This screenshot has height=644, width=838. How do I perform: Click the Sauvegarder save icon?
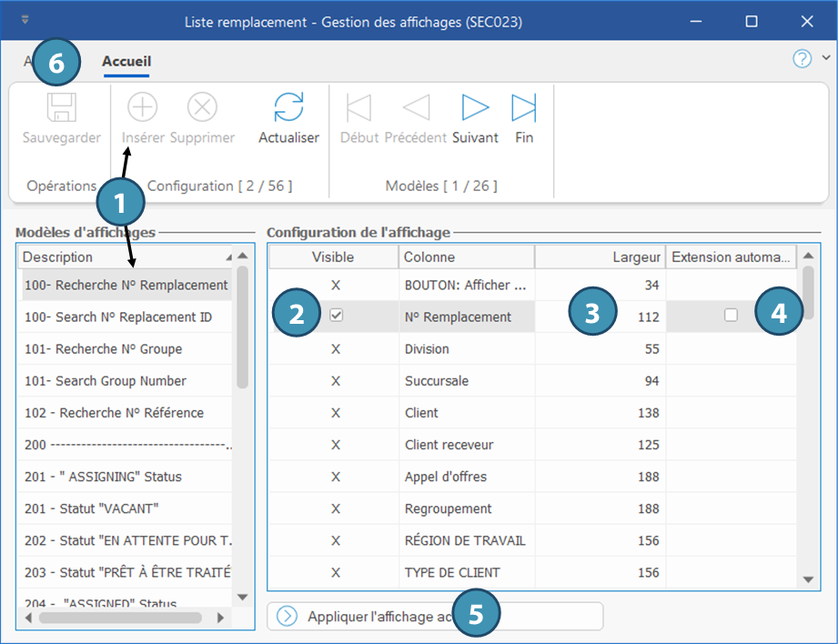point(62,108)
